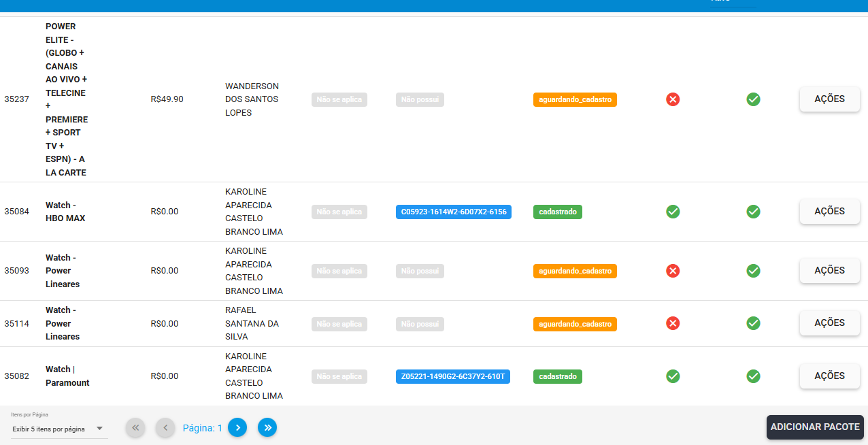868x445 pixels.
Task: Click ID 35114 cell
Action: [x=16, y=324]
